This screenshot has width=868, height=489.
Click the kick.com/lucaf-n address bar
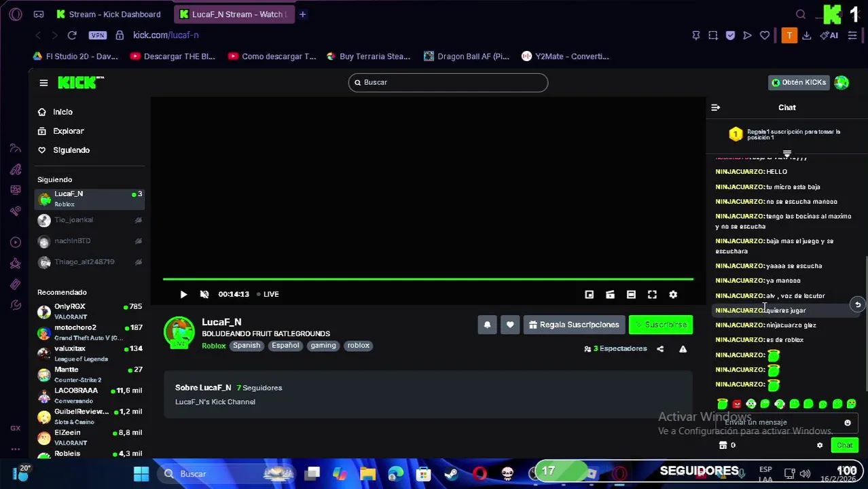pos(166,35)
